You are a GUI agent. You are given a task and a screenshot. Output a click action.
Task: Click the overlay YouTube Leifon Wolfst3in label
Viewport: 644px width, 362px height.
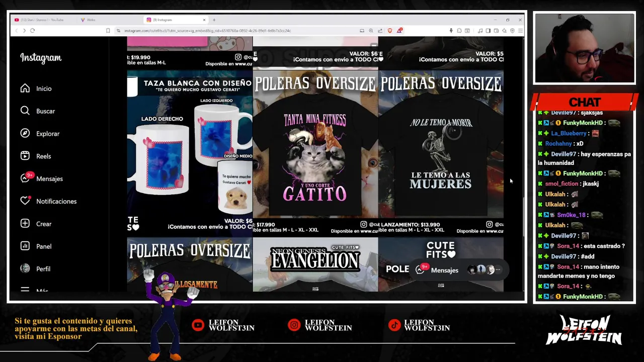pyautogui.click(x=223, y=325)
